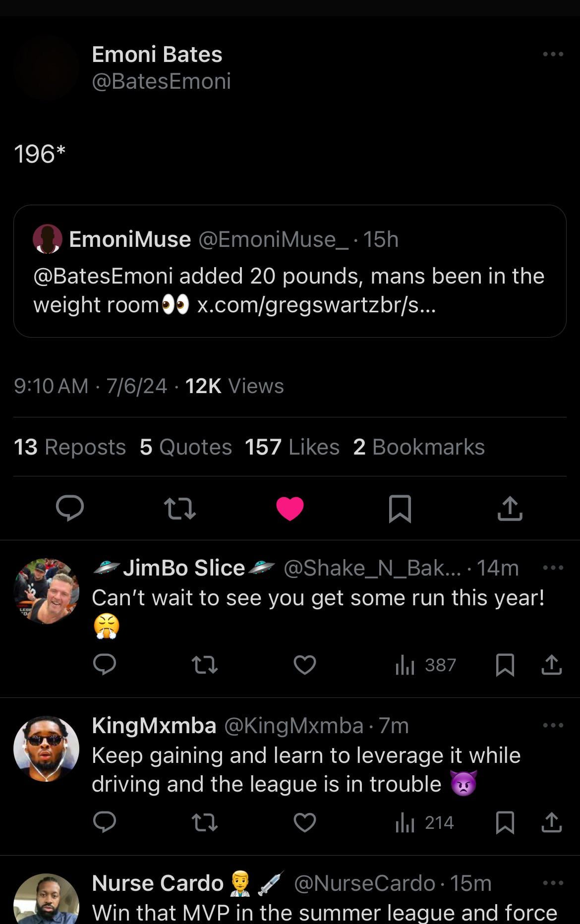This screenshot has width=580, height=924.
Task: Open the @BatesEmoni profile handle
Action: pyautogui.click(x=161, y=81)
